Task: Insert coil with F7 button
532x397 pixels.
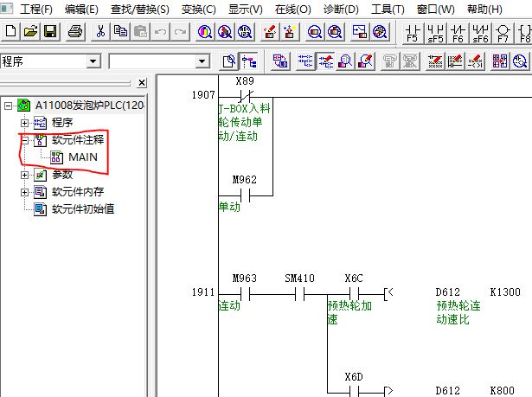Action: (x=502, y=32)
